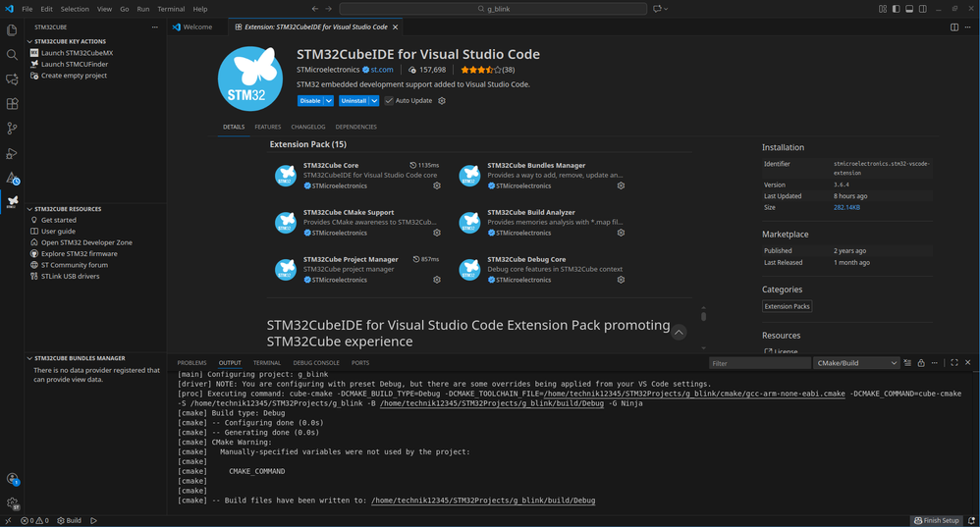Clear the output panel
Image resolution: width=980 pixels, height=527 pixels.
pos(907,363)
